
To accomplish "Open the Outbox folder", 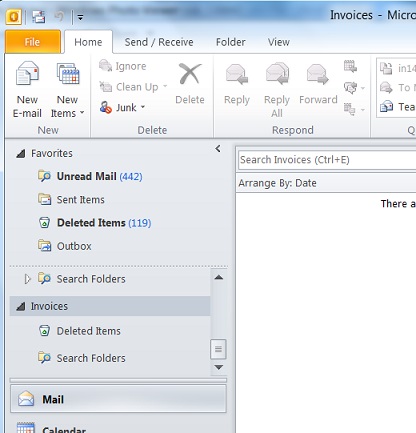I will pos(74,246).
